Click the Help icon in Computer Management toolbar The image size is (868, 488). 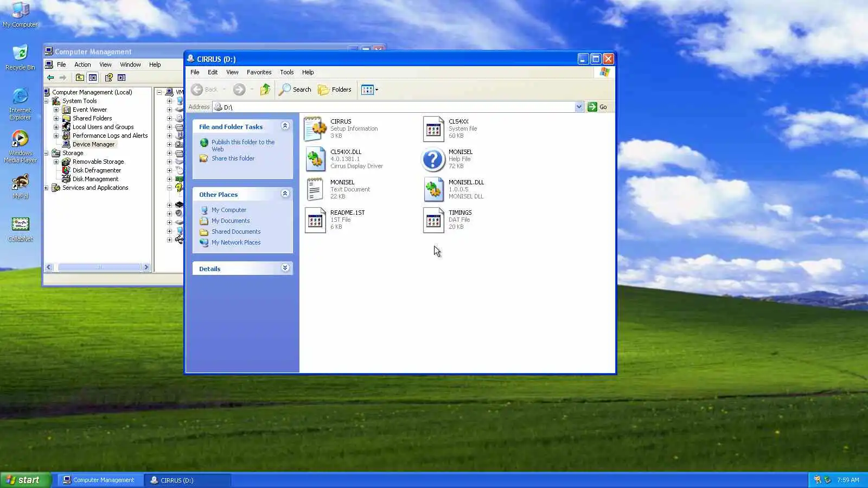point(108,78)
